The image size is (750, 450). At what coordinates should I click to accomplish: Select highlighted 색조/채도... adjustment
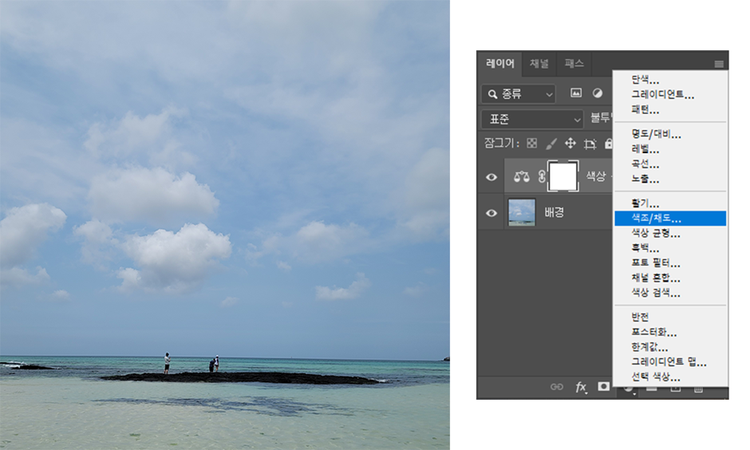[670, 219]
